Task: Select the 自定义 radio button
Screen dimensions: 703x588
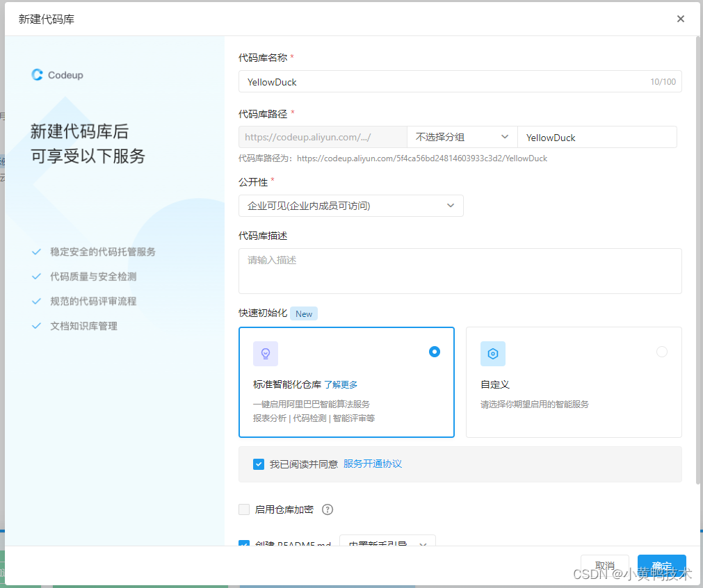Action: [662, 352]
